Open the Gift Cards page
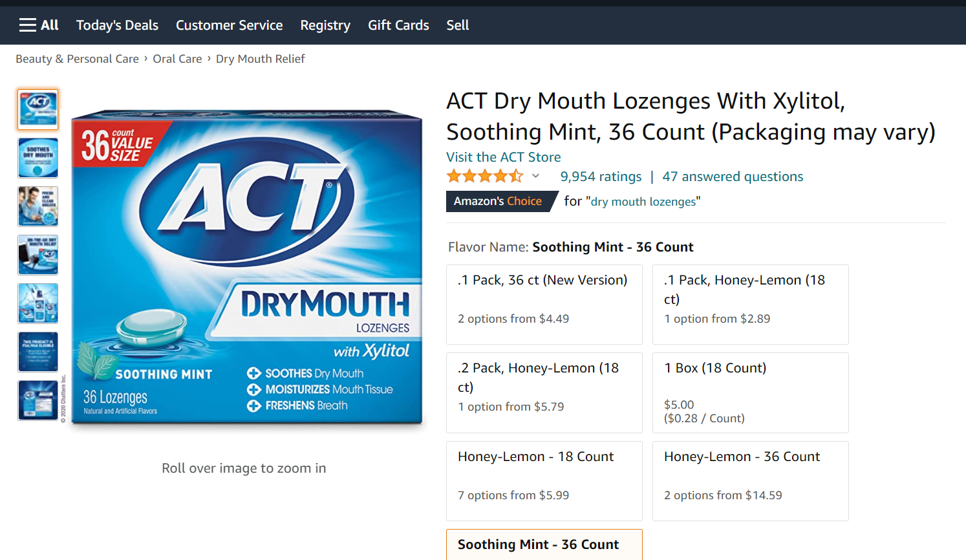The image size is (966, 560). click(398, 25)
